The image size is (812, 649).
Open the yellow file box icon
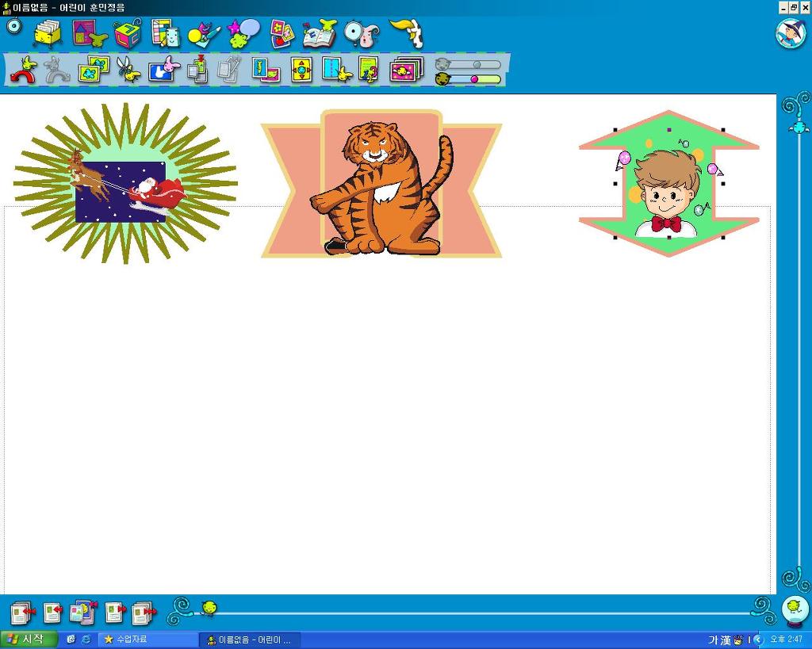pos(48,33)
